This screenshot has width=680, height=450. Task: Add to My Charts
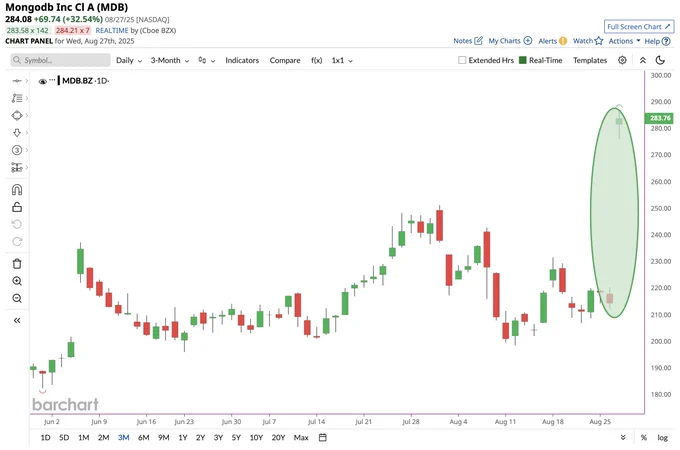click(x=510, y=41)
